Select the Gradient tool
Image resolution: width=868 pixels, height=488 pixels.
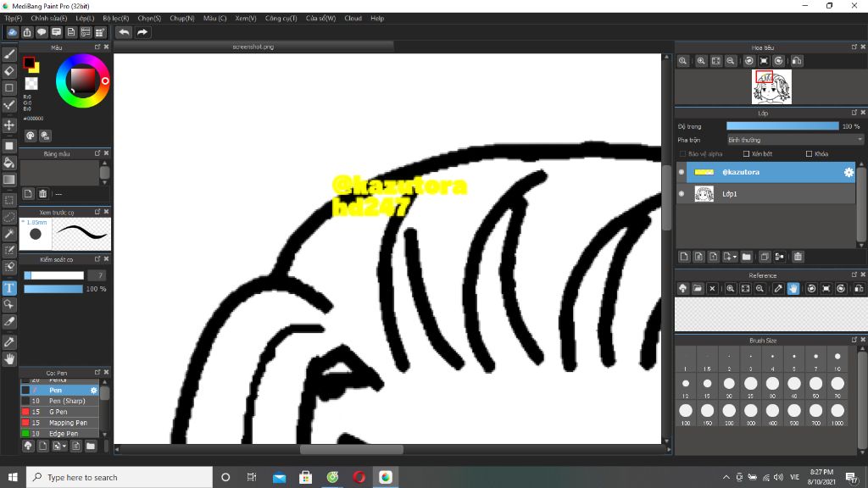[9, 180]
